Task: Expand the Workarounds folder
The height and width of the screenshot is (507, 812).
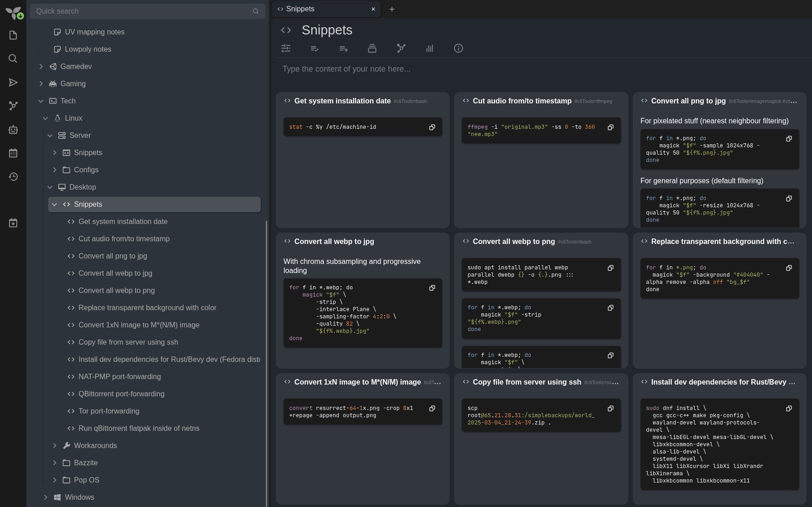Action: click(55, 446)
